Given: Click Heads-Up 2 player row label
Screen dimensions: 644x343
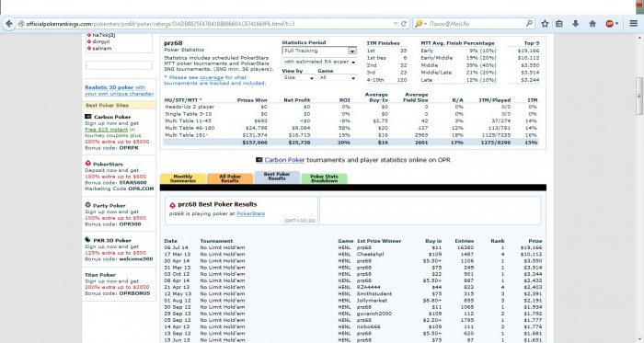Looking at the screenshot, I should click(190, 107).
